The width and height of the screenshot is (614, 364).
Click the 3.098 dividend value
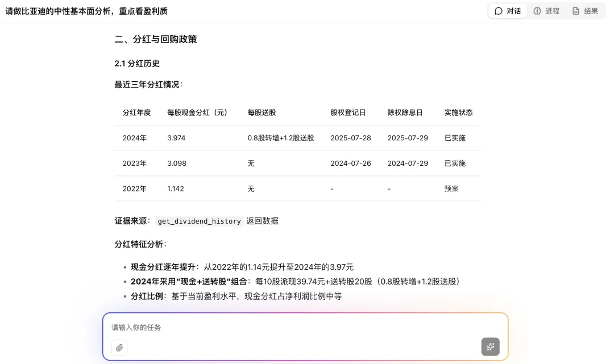click(177, 164)
